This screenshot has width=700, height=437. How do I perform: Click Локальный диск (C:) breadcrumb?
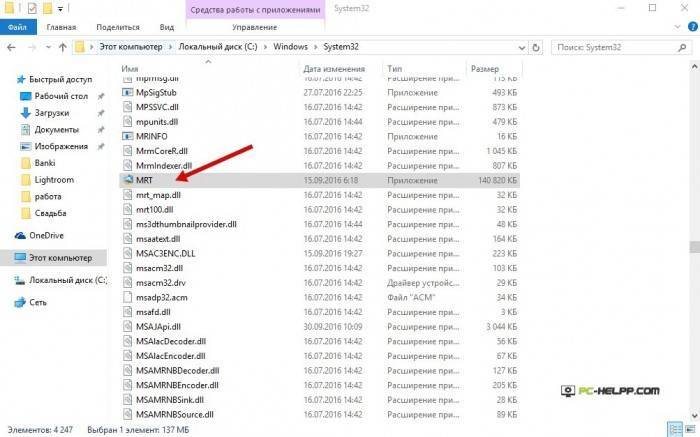[x=218, y=46]
